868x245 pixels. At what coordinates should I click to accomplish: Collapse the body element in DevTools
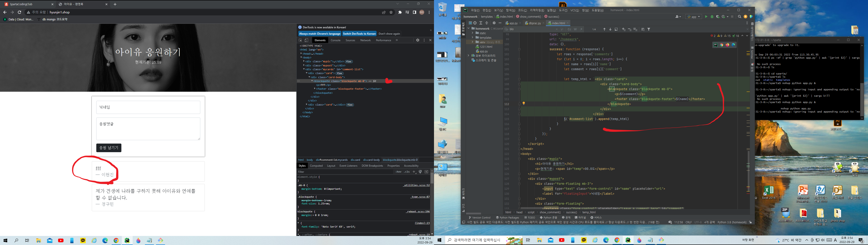pos(301,57)
